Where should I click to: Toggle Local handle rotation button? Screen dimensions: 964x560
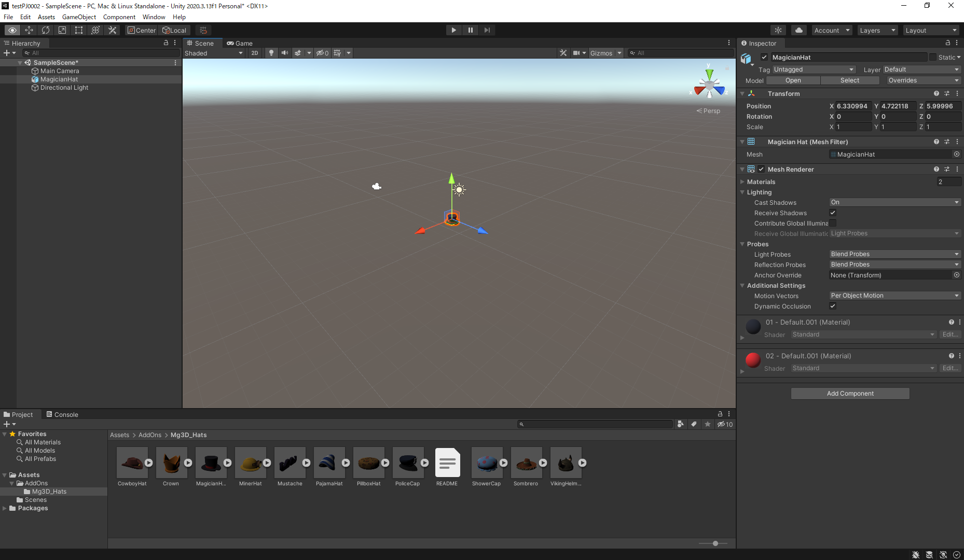pos(174,30)
